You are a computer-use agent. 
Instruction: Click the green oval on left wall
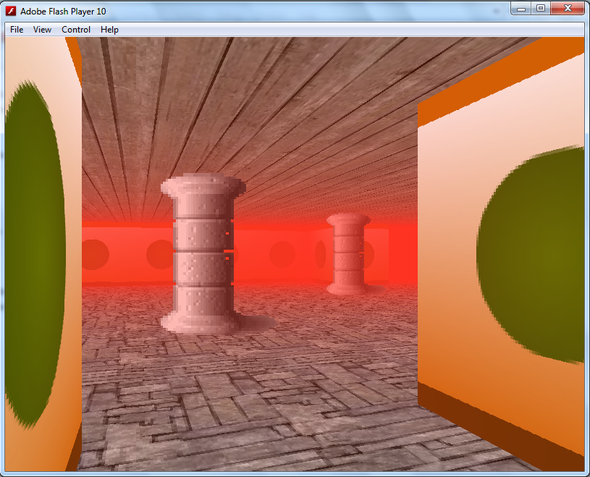coord(35,254)
